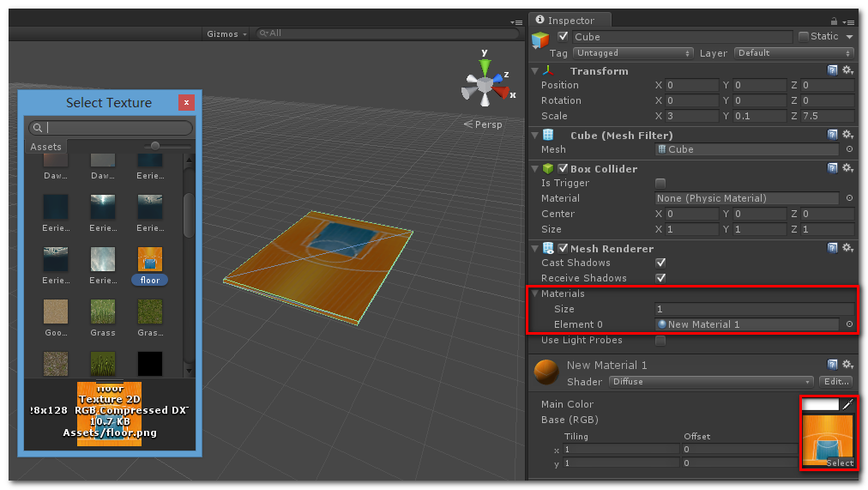Toggle Mesh Renderer enabled checkbox
Viewport: 868px width, 490px height.
563,248
